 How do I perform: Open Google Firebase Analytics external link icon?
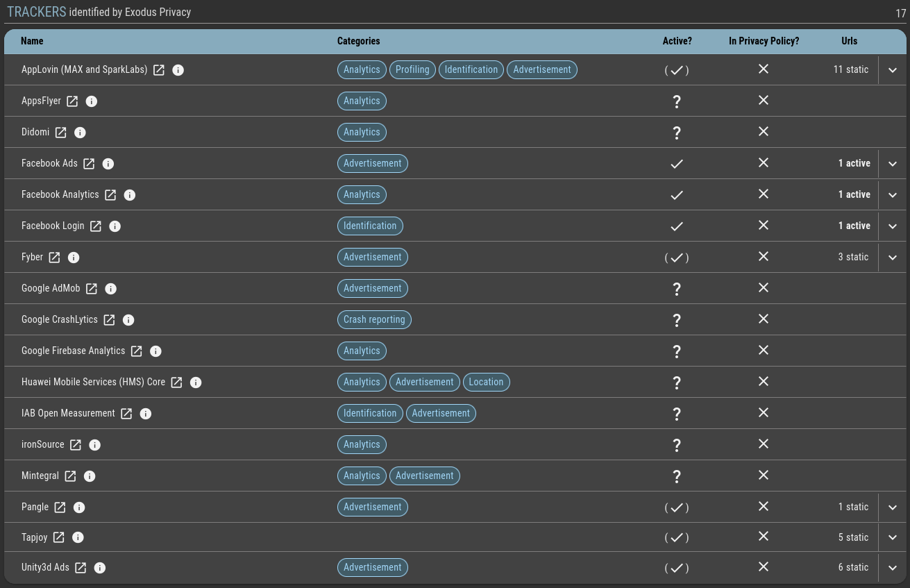tap(137, 351)
